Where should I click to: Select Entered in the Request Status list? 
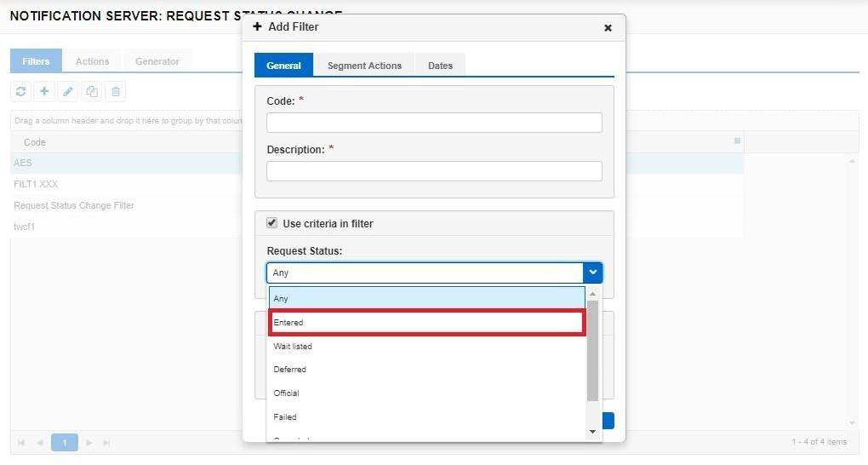tap(426, 323)
